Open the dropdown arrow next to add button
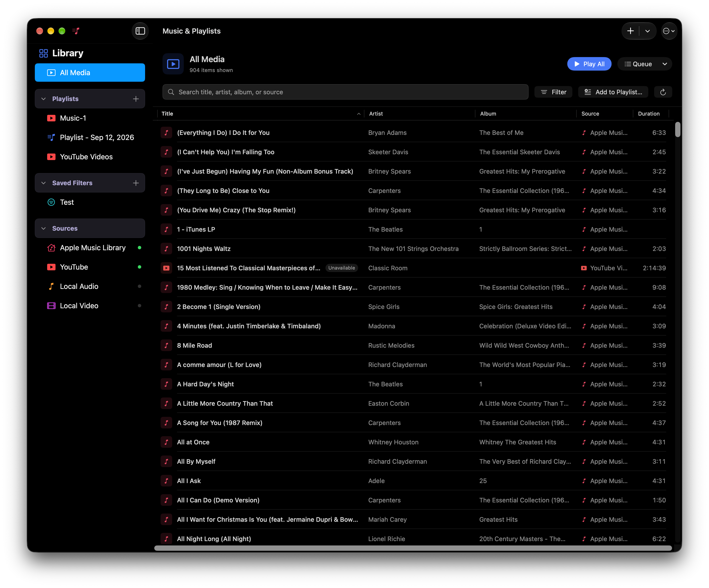The image size is (709, 588). click(x=647, y=31)
